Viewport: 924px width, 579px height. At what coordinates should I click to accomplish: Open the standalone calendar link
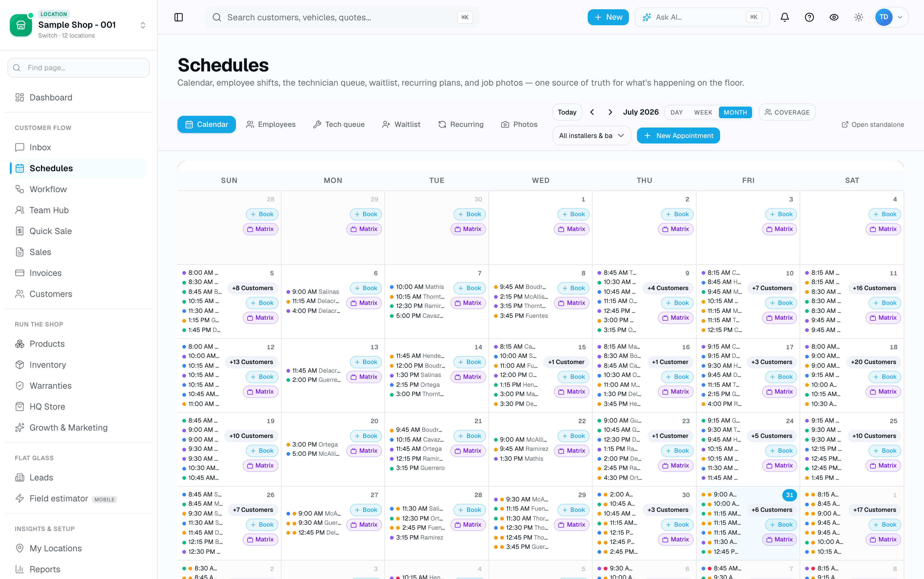872,124
